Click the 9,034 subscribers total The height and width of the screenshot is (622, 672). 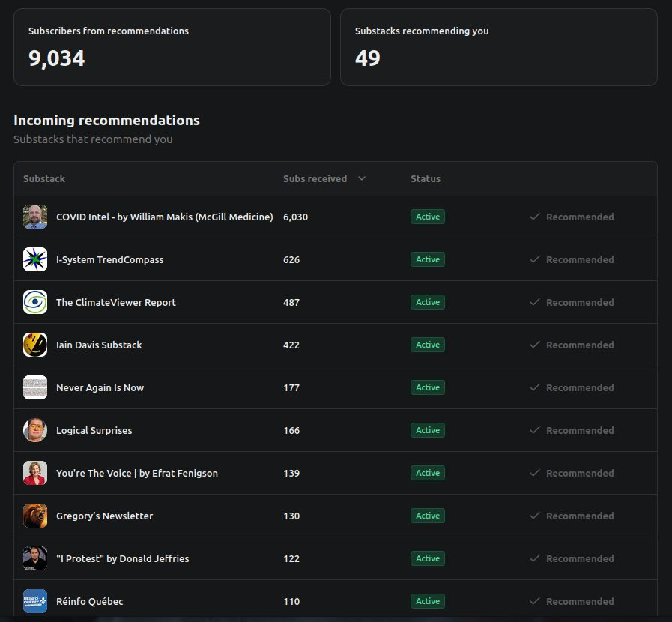coord(57,58)
